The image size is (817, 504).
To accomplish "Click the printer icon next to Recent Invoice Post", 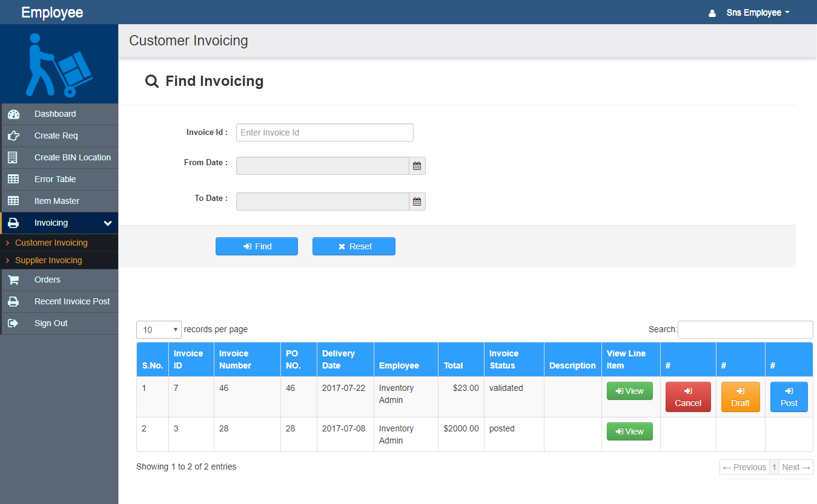I will (13, 301).
